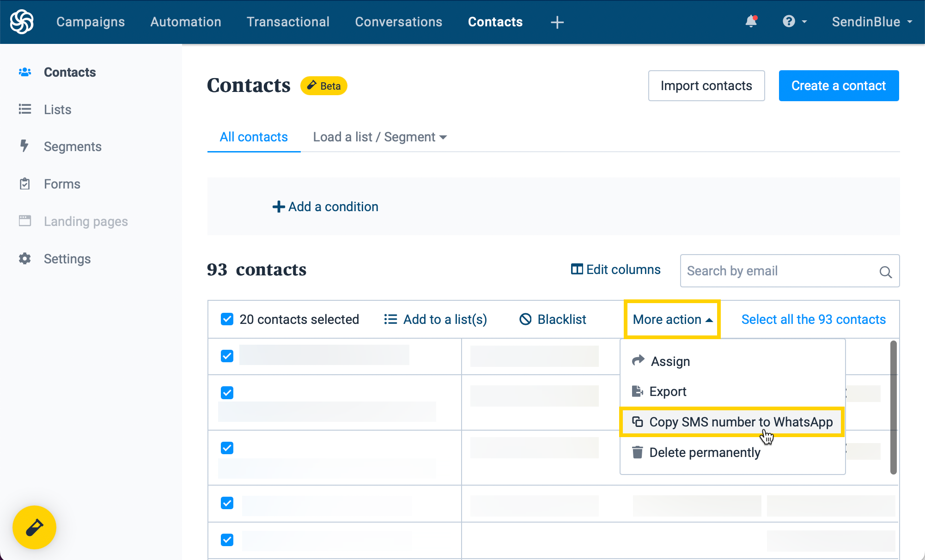The width and height of the screenshot is (925, 560).
Task: Click Blacklist action
Action: [553, 319]
